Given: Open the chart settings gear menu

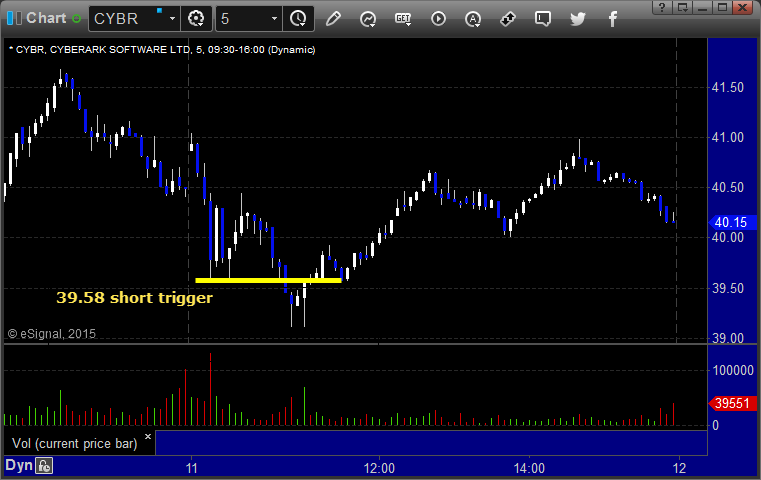Looking at the screenshot, I should [x=196, y=19].
